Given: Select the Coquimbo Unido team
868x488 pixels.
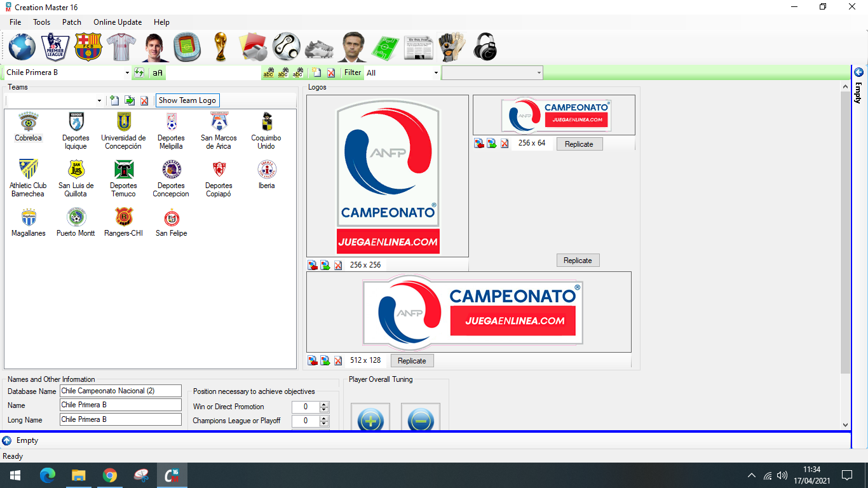Looking at the screenshot, I should 266,132.
